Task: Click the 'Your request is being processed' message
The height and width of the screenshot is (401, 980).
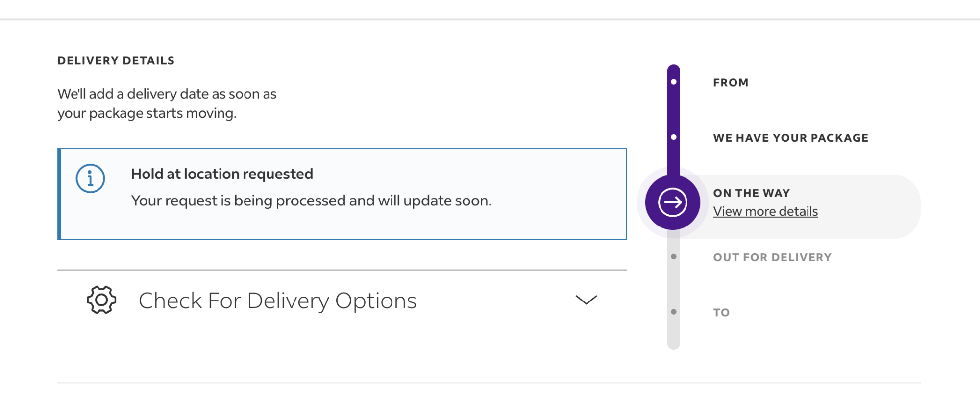Action: tap(311, 201)
